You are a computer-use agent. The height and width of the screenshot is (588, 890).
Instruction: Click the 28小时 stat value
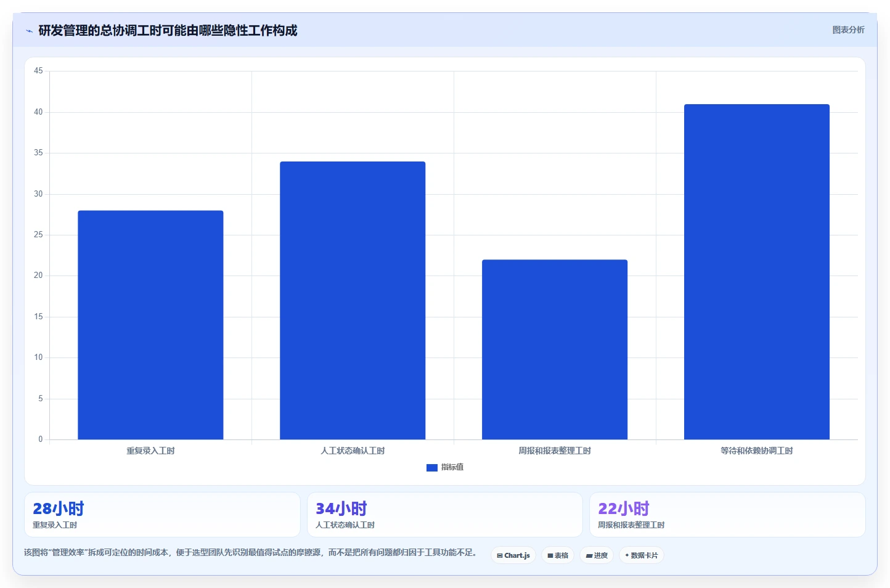[x=58, y=508]
